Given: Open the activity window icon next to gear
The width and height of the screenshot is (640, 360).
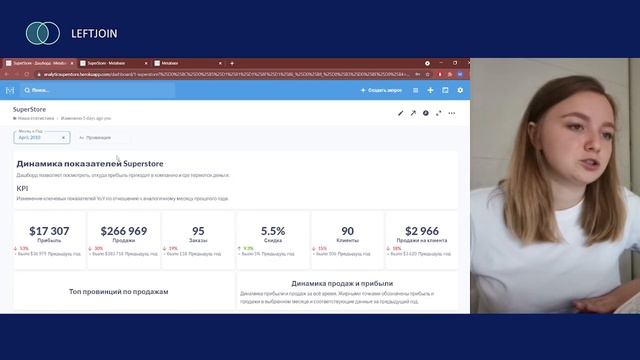Looking at the screenshot, I should (445, 90).
